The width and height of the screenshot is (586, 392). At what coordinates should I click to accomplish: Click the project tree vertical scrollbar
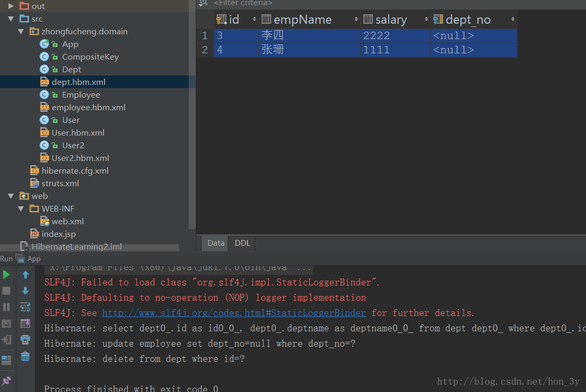(192, 114)
